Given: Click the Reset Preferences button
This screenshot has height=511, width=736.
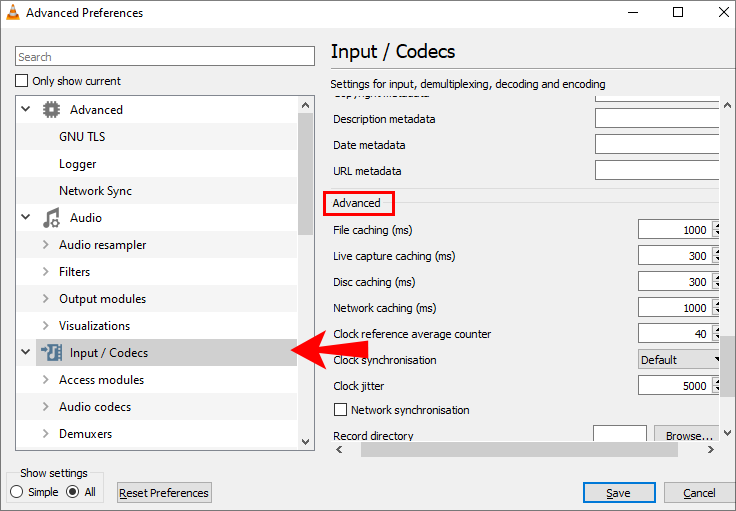Looking at the screenshot, I should point(164,493).
